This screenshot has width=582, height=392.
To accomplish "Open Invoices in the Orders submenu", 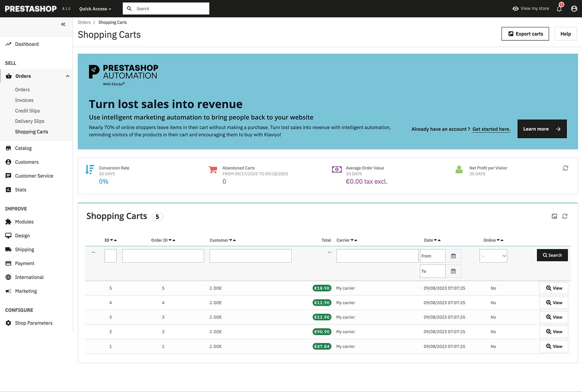I will (24, 100).
